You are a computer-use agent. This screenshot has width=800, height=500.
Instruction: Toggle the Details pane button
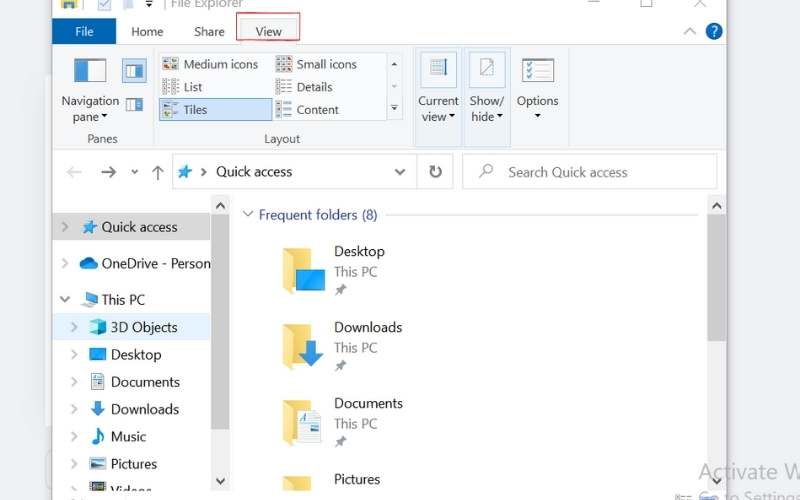[134, 105]
